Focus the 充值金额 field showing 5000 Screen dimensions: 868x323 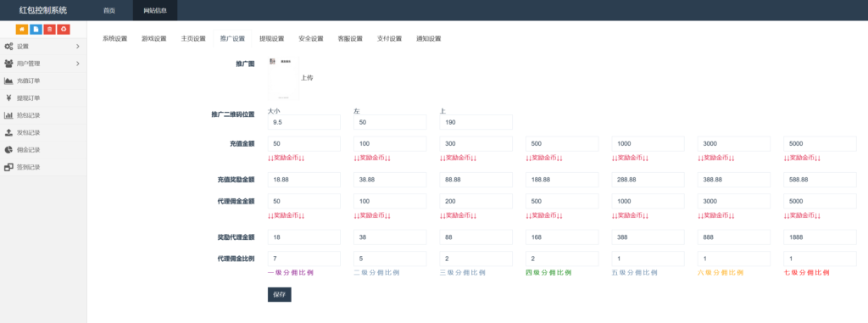[820, 143]
